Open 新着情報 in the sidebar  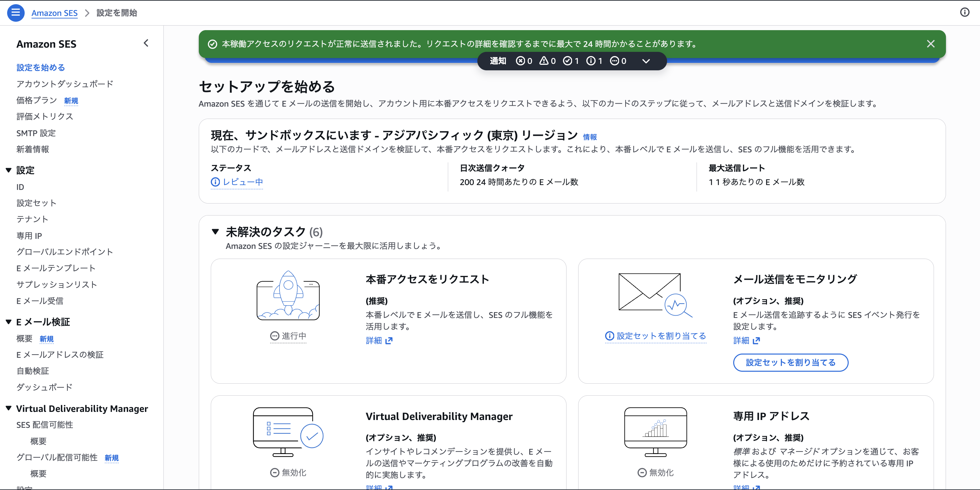(33, 149)
